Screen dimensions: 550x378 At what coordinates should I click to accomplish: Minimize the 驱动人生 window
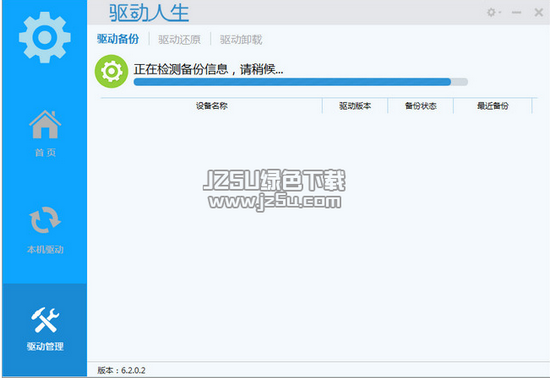516,13
